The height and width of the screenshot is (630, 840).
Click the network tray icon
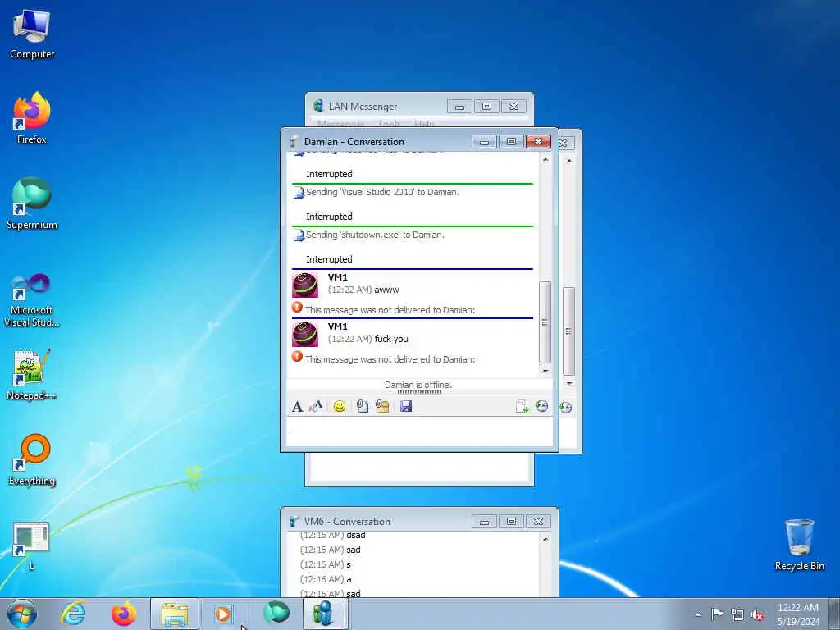point(737,614)
